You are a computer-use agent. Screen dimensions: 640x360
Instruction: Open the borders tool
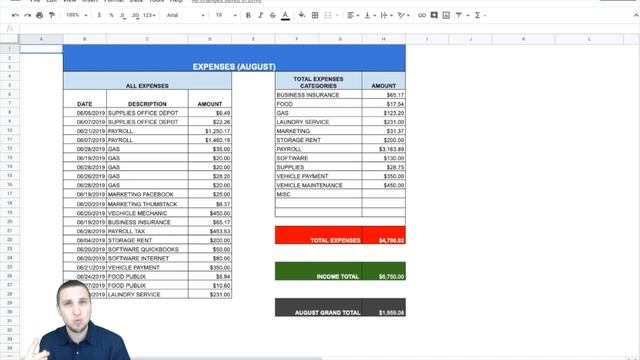(315, 15)
